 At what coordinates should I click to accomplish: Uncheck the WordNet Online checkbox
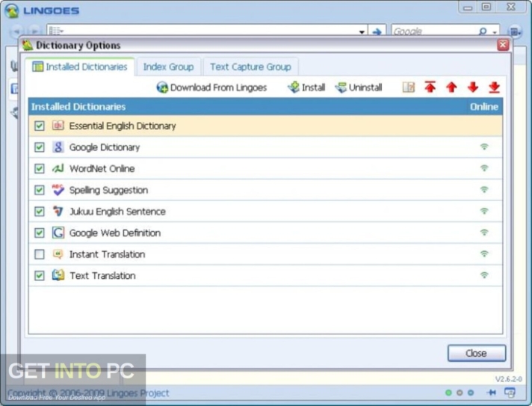point(40,169)
